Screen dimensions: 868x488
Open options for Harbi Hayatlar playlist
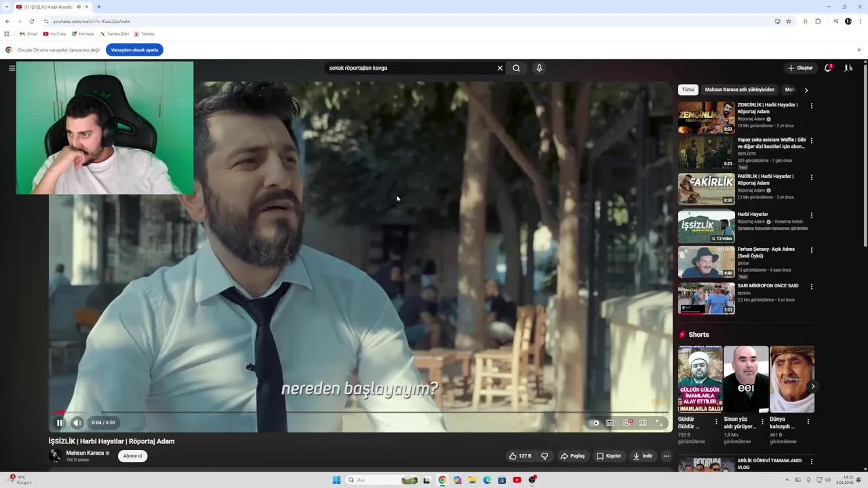click(811, 216)
